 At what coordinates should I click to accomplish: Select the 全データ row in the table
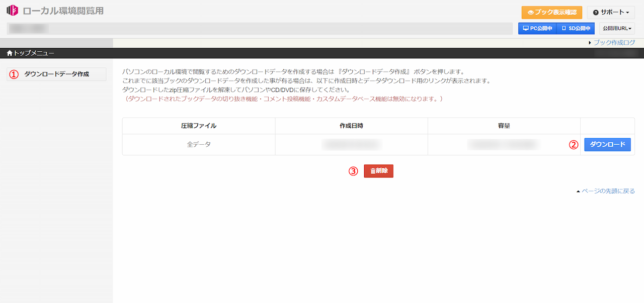click(199, 145)
